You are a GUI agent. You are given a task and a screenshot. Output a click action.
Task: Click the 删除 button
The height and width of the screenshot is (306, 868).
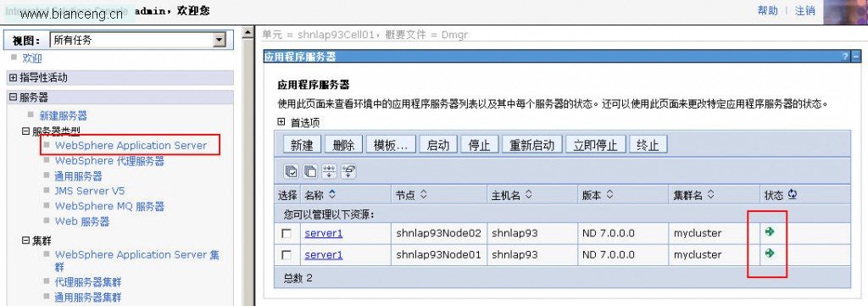(344, 145)
